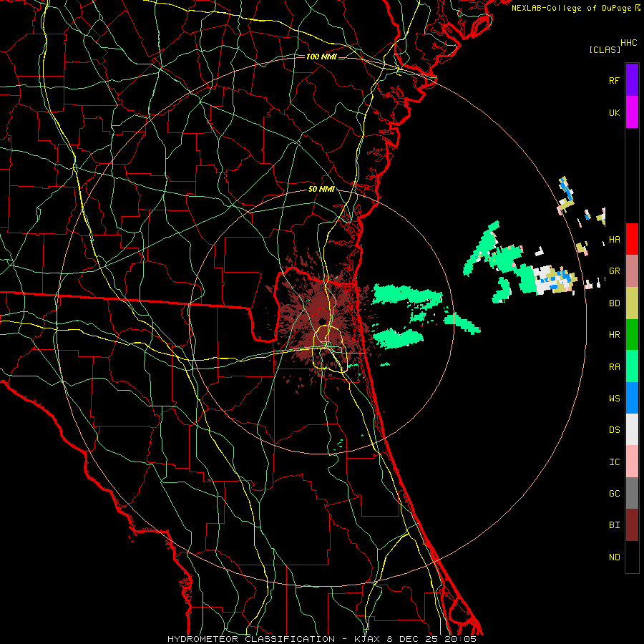
Task: Click the HA red legend swatch
Action: pyautogui.click(x=632, y=239)
